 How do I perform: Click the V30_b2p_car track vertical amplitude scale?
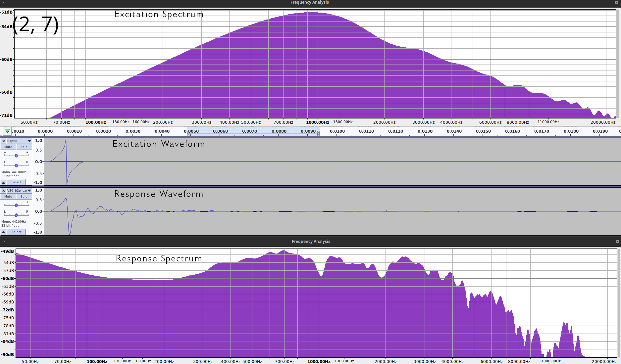38,211
